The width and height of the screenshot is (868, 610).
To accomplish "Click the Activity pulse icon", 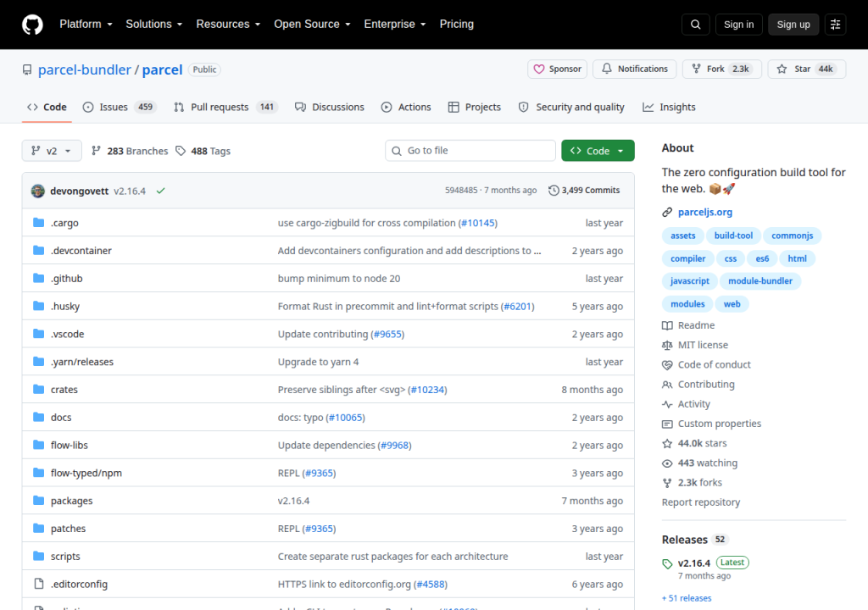I will [667, 404].
